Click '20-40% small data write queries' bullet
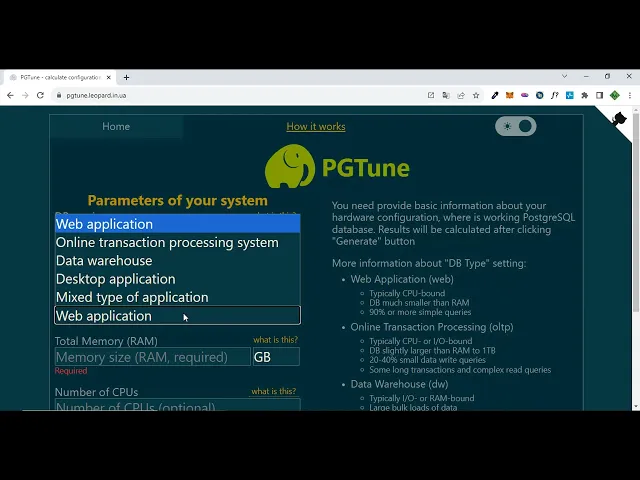 [x=427, y=360]
